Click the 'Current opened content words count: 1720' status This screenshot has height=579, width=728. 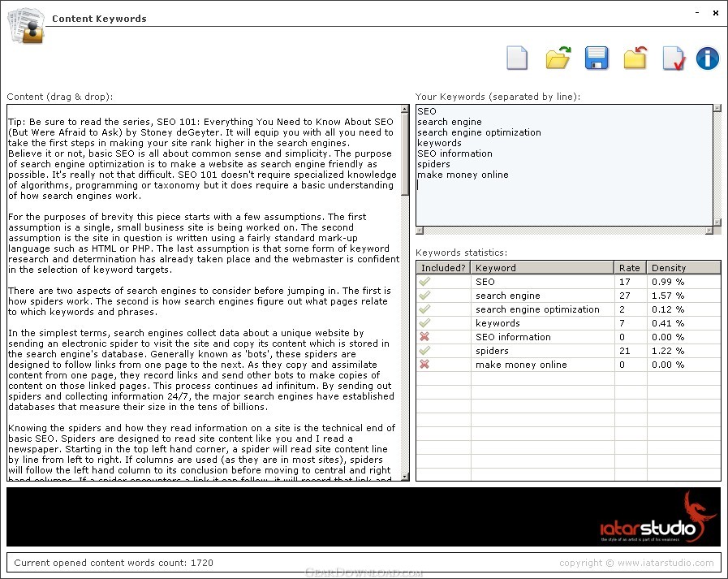(x=114, y=563)
